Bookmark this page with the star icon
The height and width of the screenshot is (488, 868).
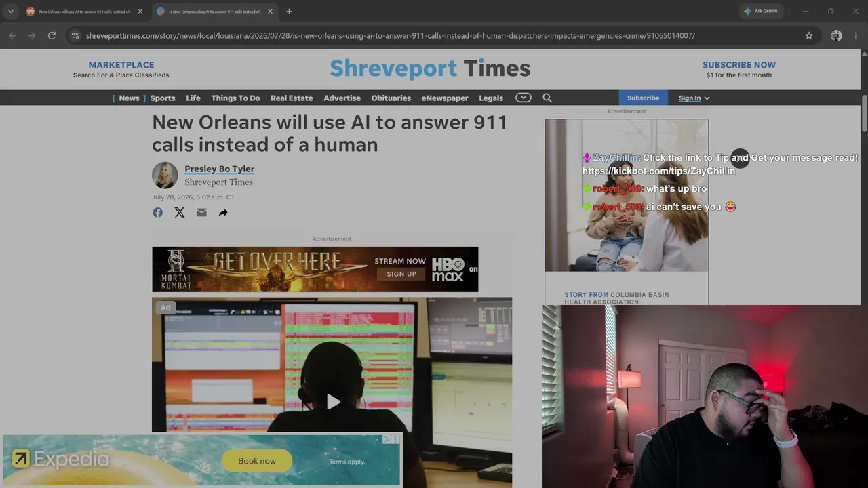(809, 35)
